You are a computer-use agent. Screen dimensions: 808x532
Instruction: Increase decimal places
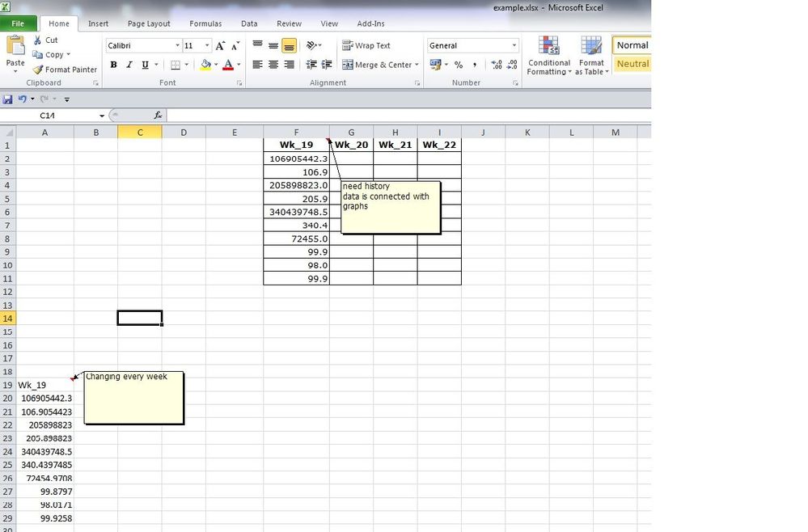(497, 65)
